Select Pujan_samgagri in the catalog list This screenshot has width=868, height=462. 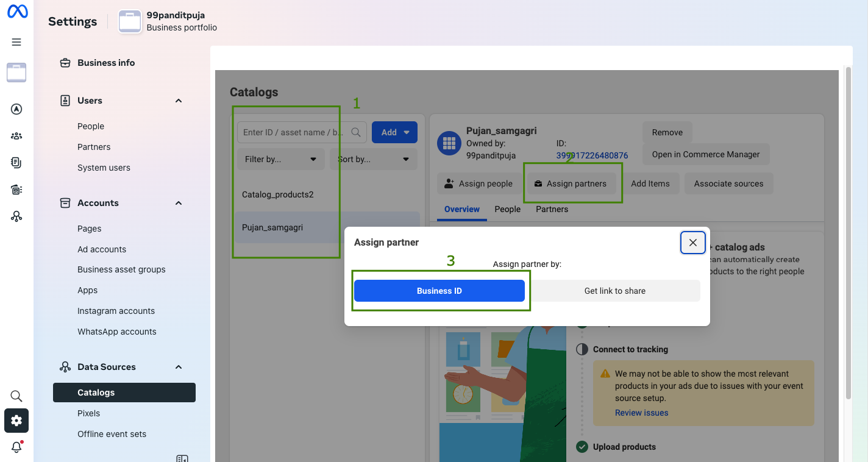pos(327,227)
